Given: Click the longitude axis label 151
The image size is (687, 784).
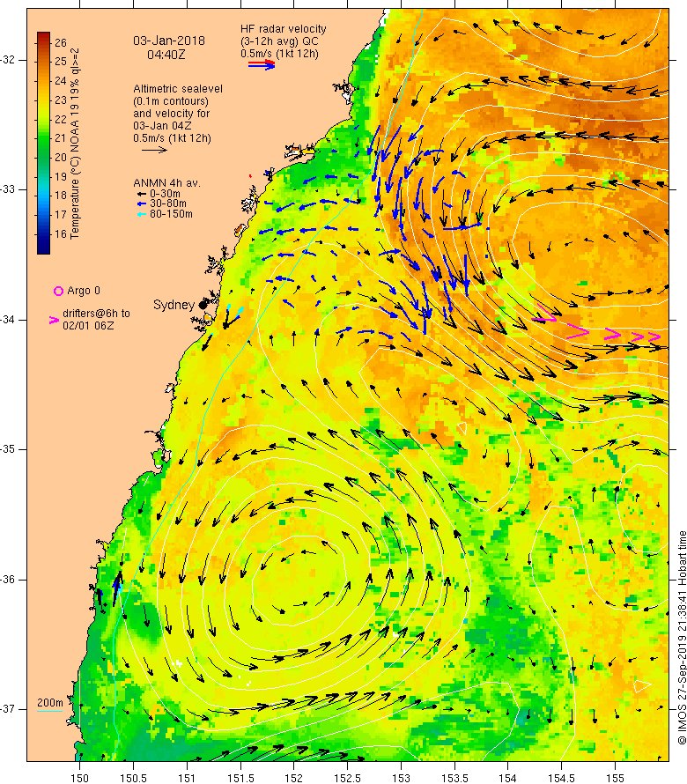Looking at the screenshot, I should tap(187, 778).
